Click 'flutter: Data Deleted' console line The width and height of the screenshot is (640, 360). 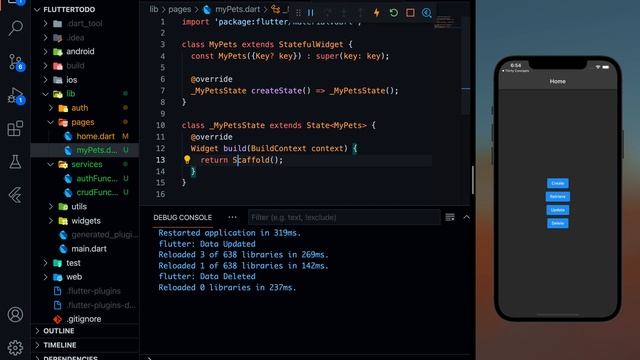click(x=207, y=276)
